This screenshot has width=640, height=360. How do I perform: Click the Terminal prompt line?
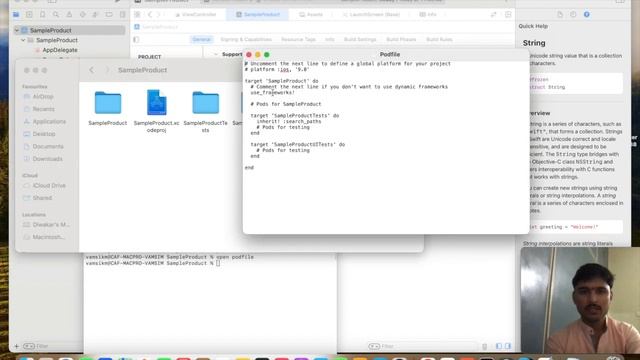153,263
